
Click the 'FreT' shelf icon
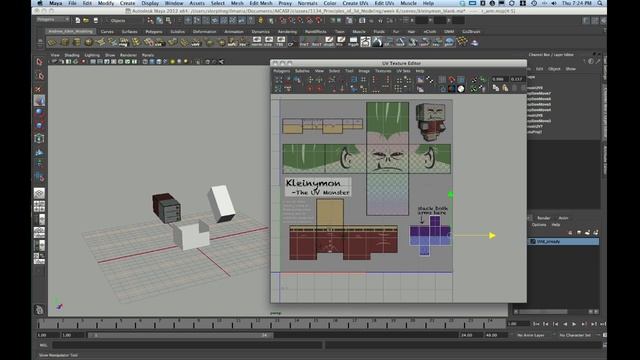click(304, 42)
